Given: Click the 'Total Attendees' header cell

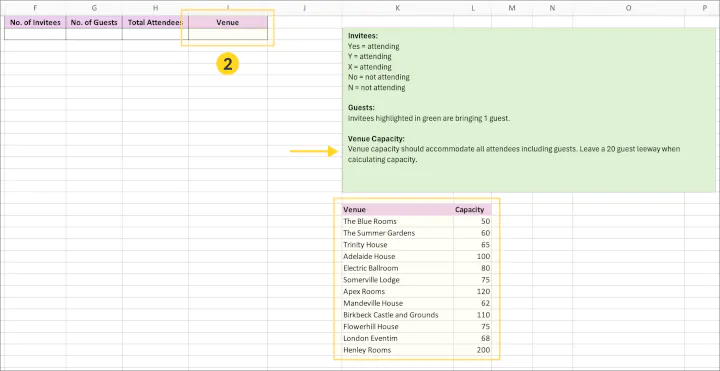Looking at the screenshot, I should [155, 22].
